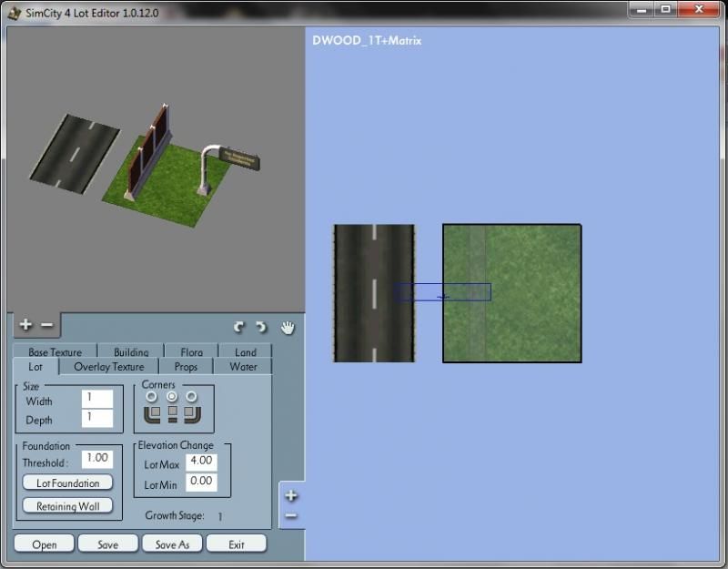Select the green lot tile in top-down view
Image resolution: width=728 pixels, height=569 pixels.
point(511,293)
